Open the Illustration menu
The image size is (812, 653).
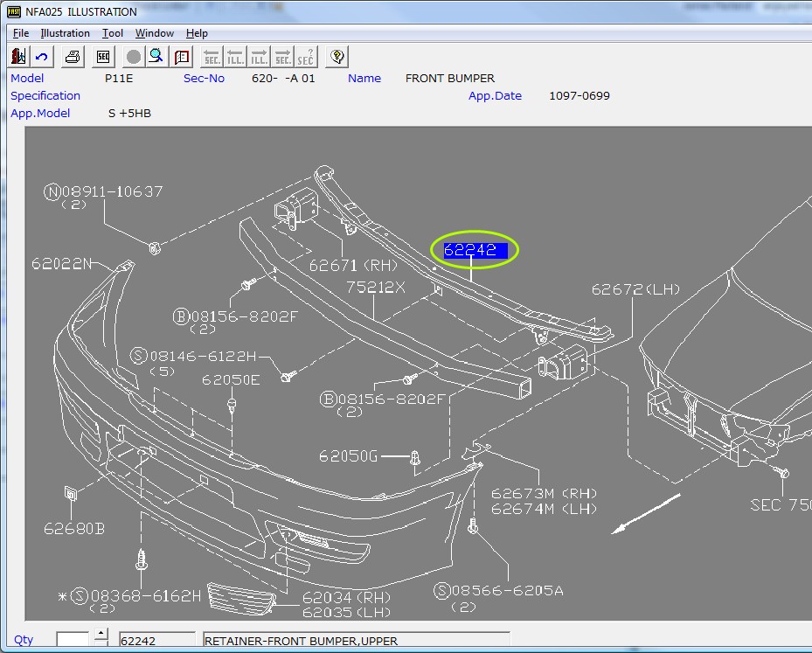pos(65,33)
